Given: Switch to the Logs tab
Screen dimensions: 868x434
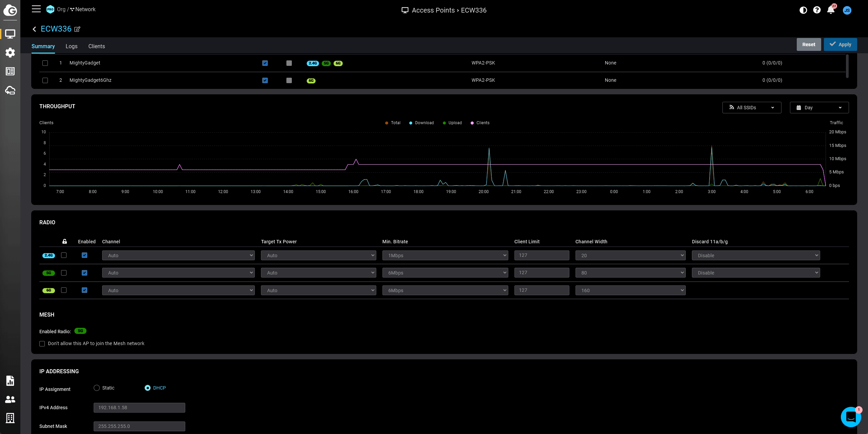Looking at the screenshot, I should point(71,46).
